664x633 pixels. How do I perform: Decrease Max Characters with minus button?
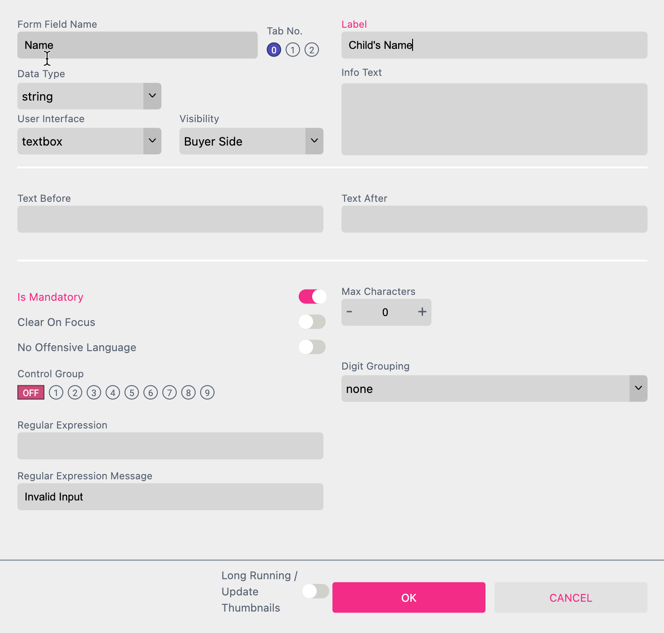pos(349,312)
